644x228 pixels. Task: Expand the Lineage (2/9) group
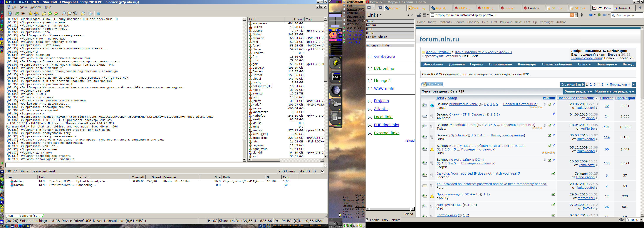344,17
